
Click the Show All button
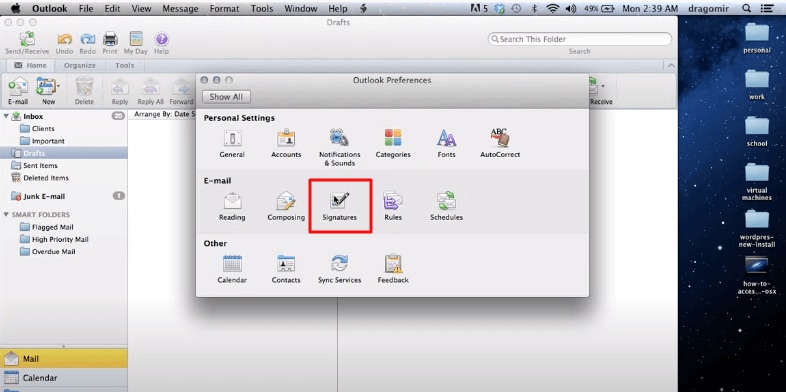pos(227,97)
